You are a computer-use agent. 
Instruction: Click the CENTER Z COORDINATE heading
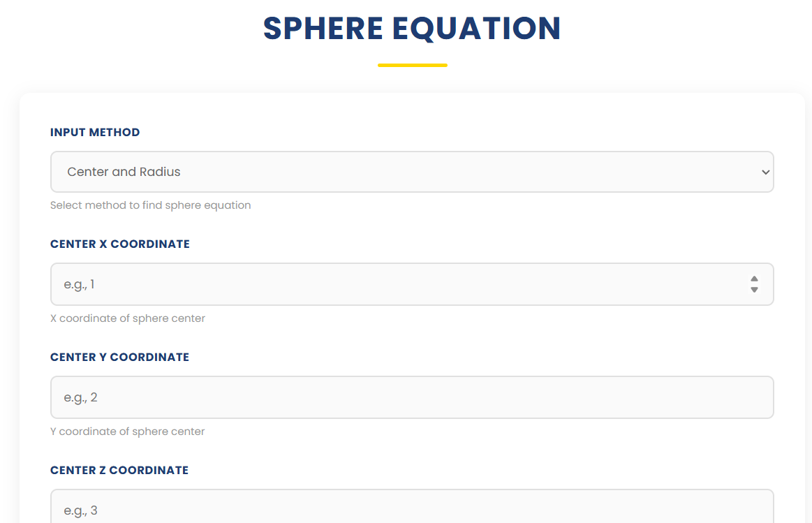tap(119, 470)
